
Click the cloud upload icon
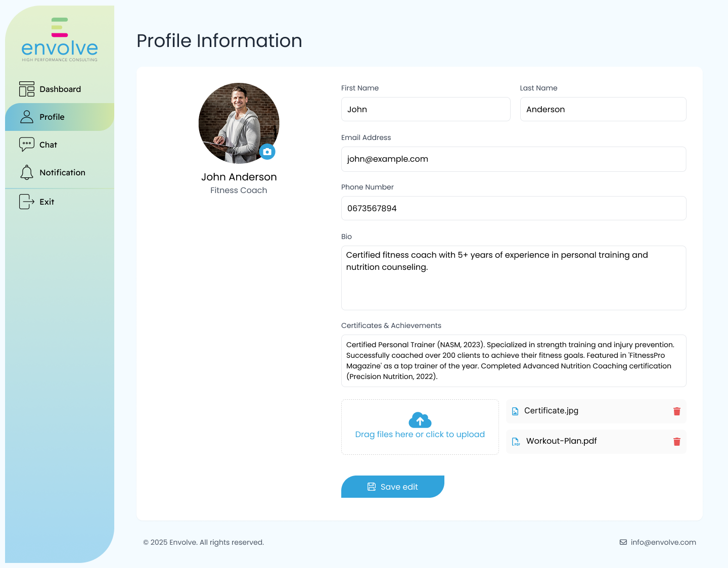pos(420,420)
